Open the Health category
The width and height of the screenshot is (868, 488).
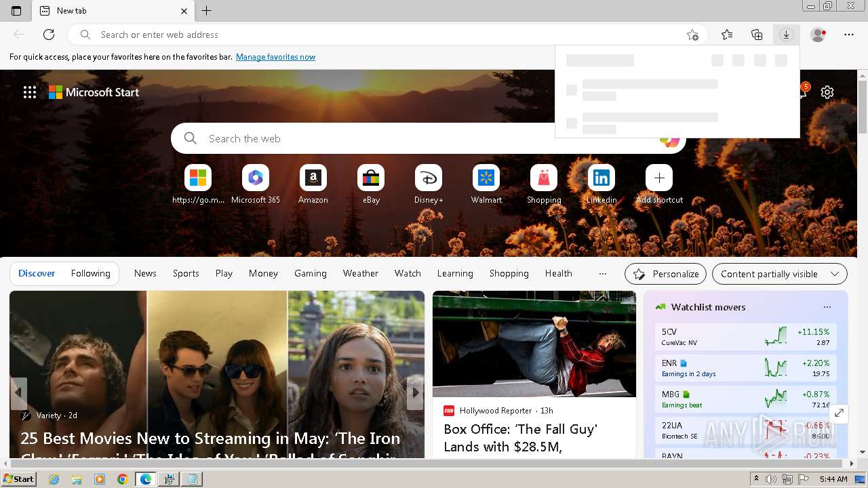tap(559, 273)
